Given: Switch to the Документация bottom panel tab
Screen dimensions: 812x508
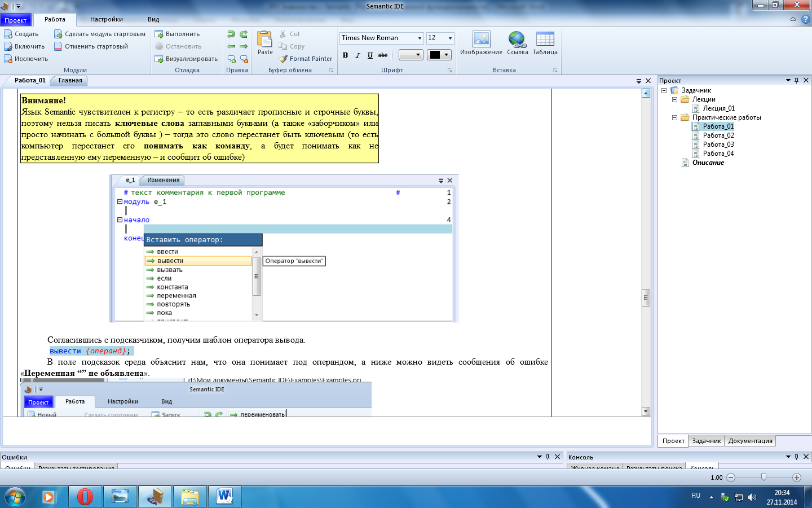Looking at the screenshot, I should pyautogui.click(x=750, y=441).
